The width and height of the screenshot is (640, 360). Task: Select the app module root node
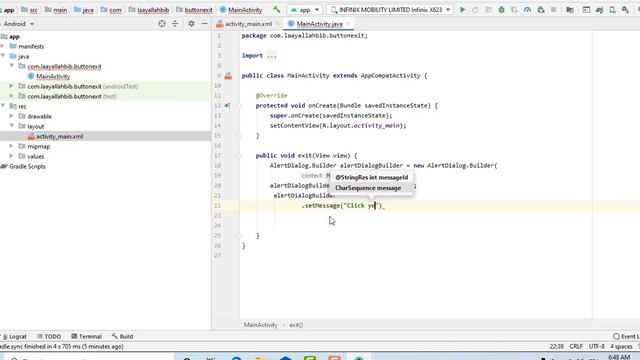tap(14, 36)
